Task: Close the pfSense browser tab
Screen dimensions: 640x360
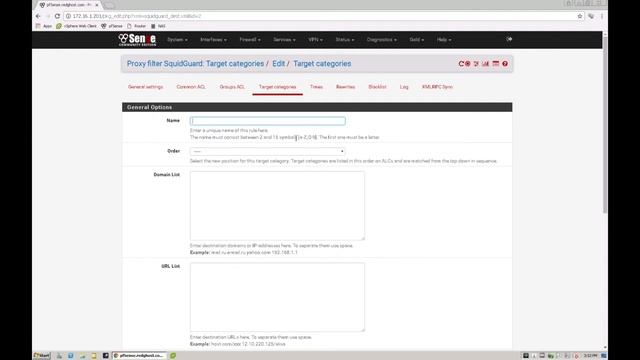Action: 97,5
